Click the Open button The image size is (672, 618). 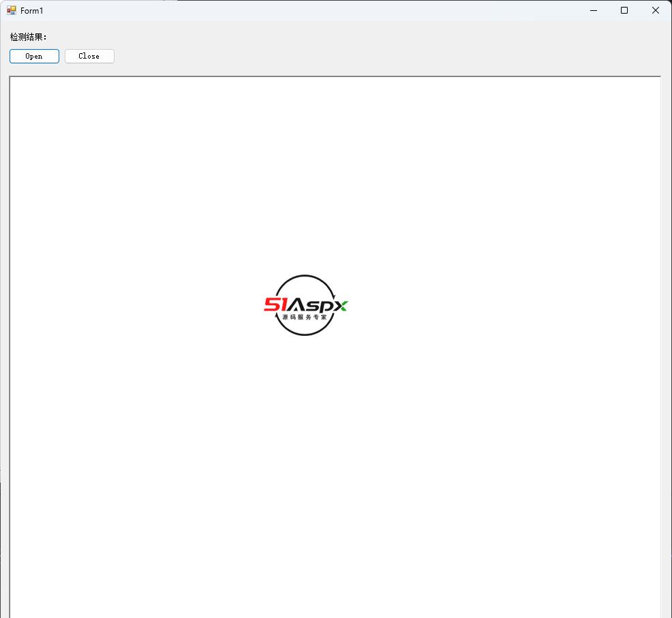[34, 56]
